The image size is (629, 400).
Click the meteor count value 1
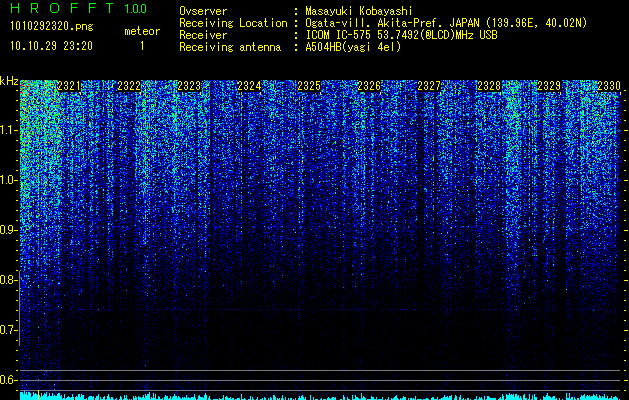(x=142, y=46)
